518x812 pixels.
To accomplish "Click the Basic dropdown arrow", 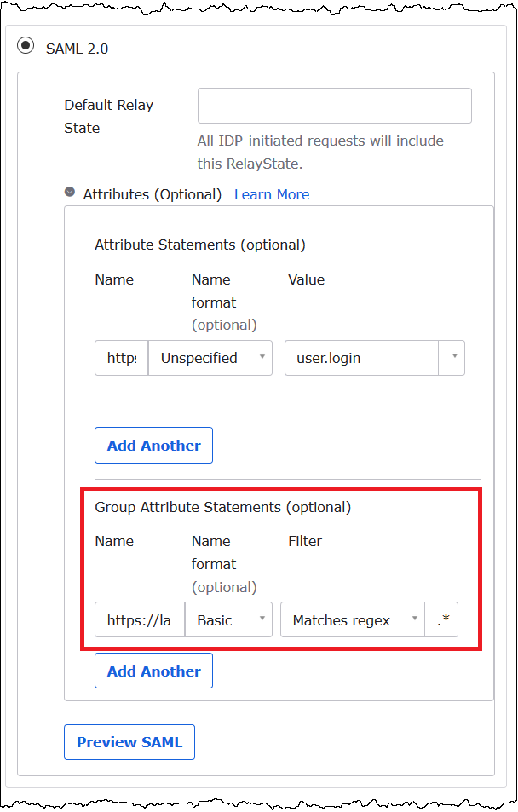I will [261, 619].
